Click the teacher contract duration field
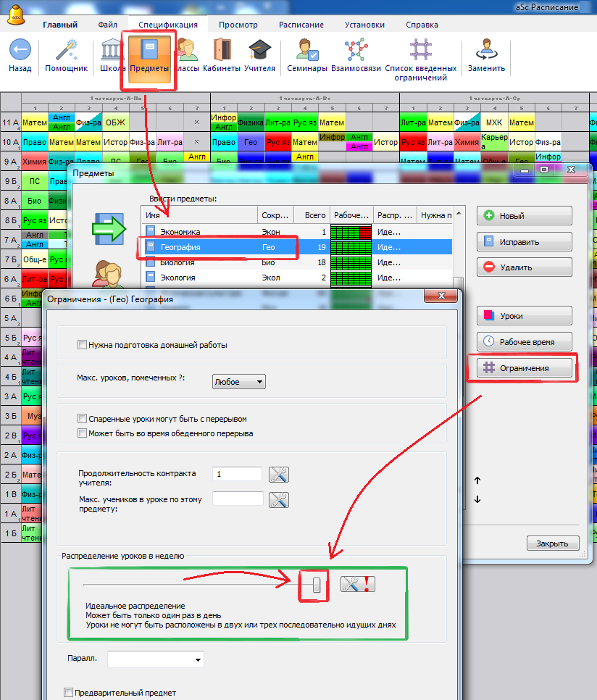This screenshot has height=700, width=597. [238, 474]
